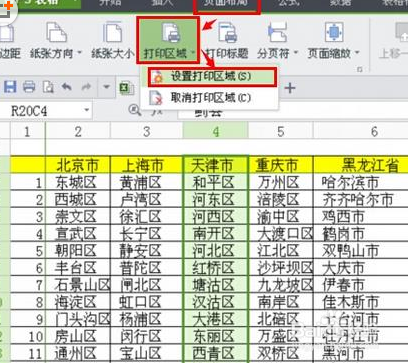This screenshot has height=363, width=408.
Task: Open the 打印区域 print area button
Action: coord(168,40)
